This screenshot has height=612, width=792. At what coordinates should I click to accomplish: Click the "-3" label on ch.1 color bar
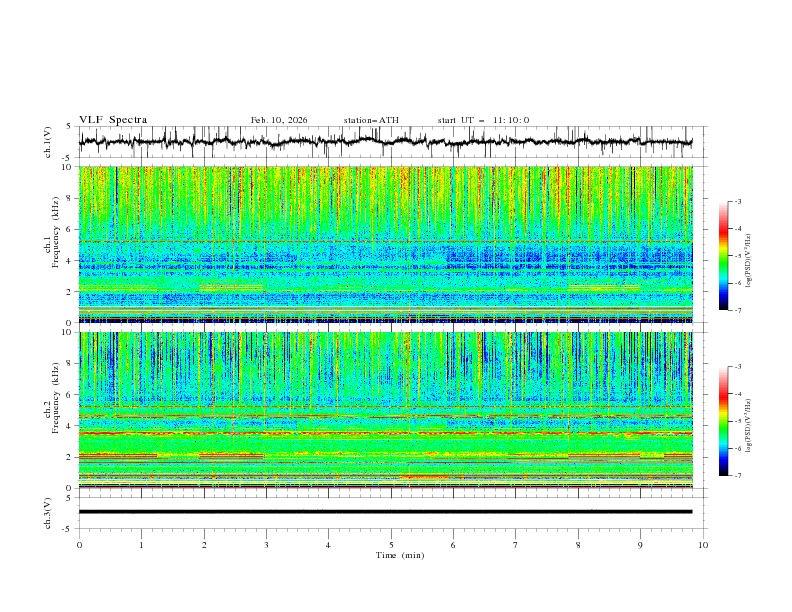tap(738, 201)
